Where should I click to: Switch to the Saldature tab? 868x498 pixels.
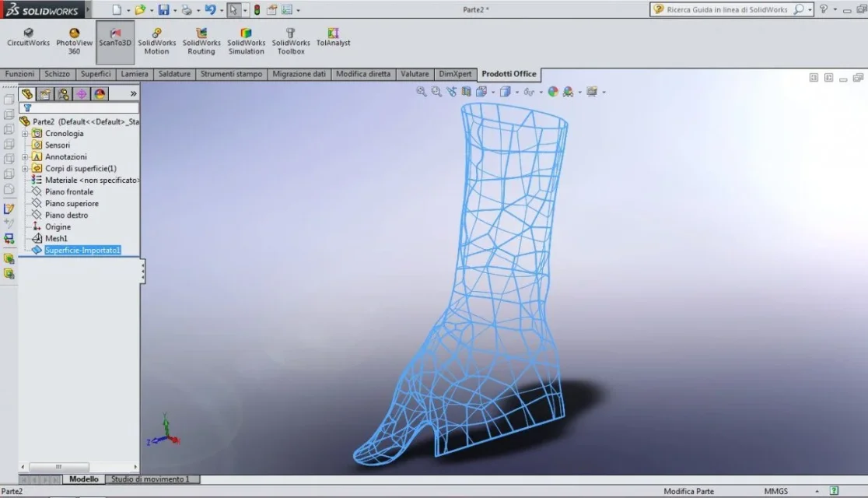[x=174, y=74]
